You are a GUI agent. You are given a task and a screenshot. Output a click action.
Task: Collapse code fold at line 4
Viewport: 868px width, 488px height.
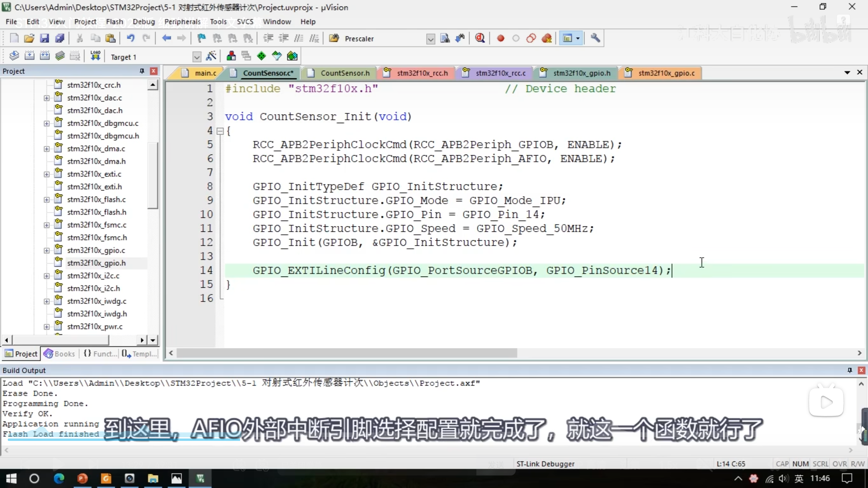(x=220, y=131)
